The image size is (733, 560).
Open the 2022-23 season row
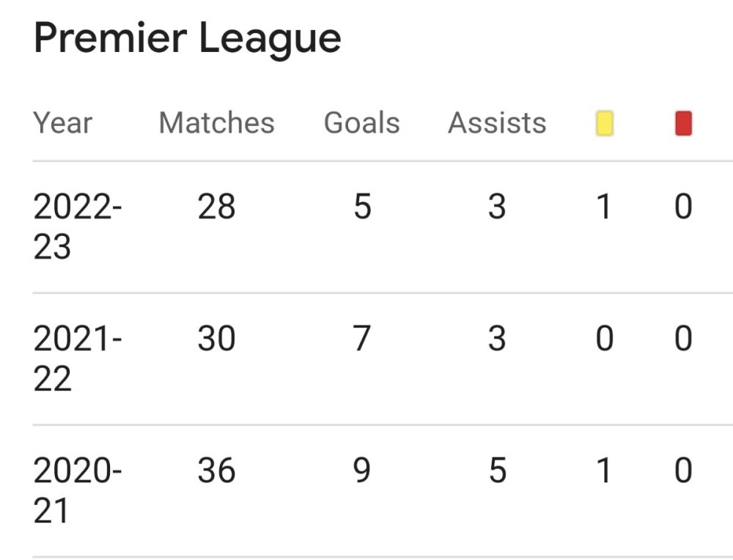78,226
